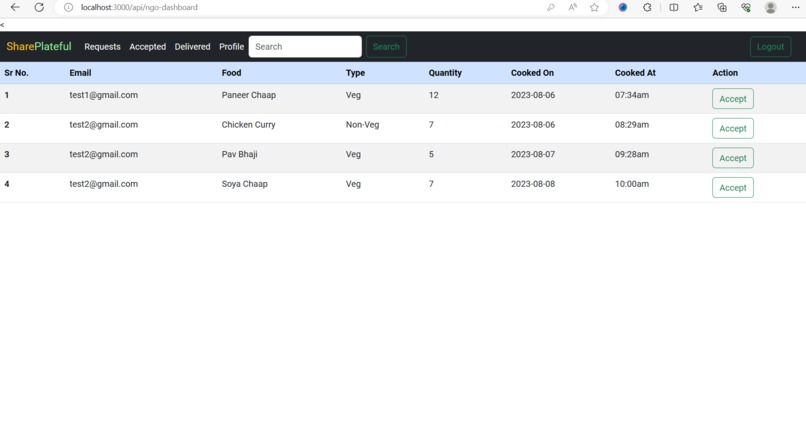Click the quantity 5 cell
Viewport: 806px width, 422px height.
pos(431,154)
